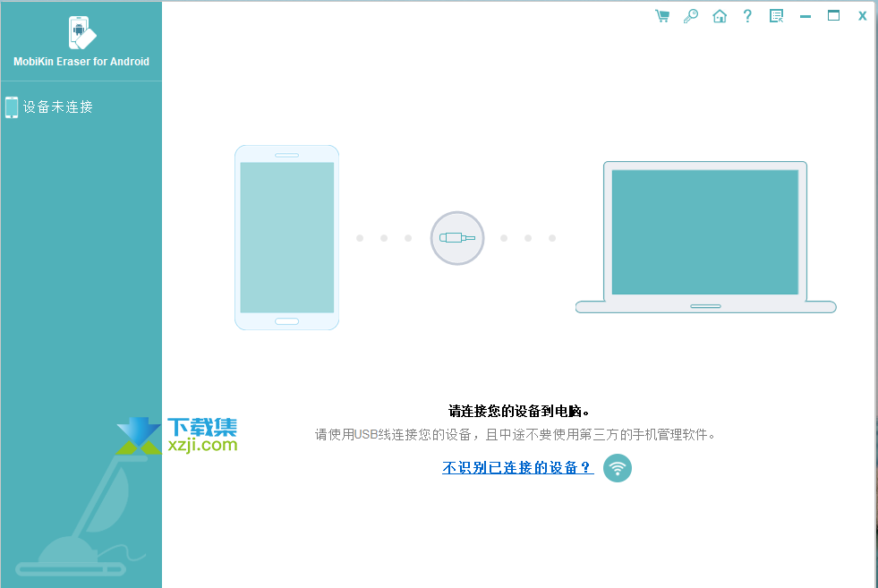Minimize the MobiKin Eraser window

pos(806,17)
